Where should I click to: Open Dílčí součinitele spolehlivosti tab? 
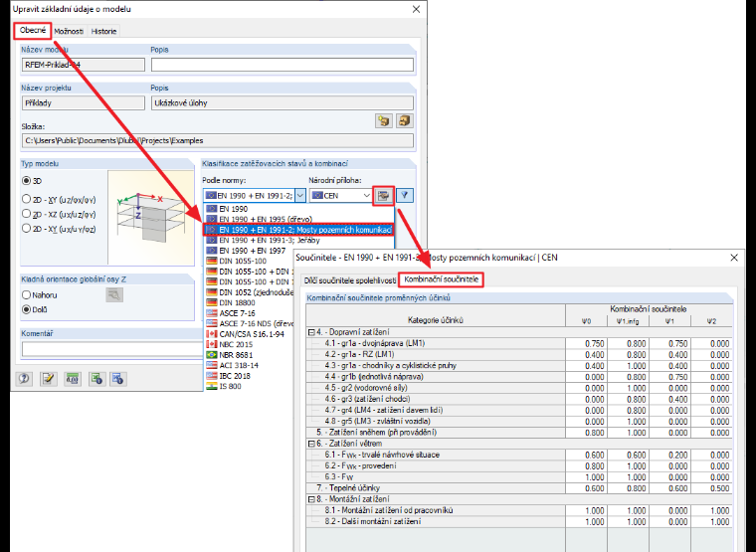pyautogui.click(x=349, y=280)
